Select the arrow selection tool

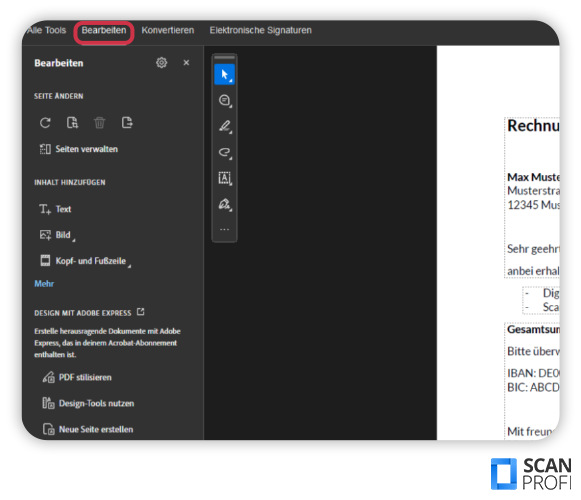225,74
